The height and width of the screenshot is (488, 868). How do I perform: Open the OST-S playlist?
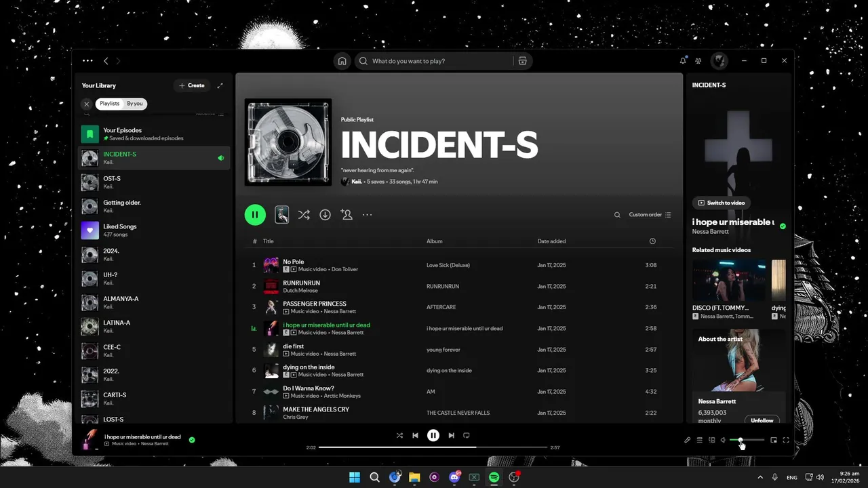tap(154, 182)
